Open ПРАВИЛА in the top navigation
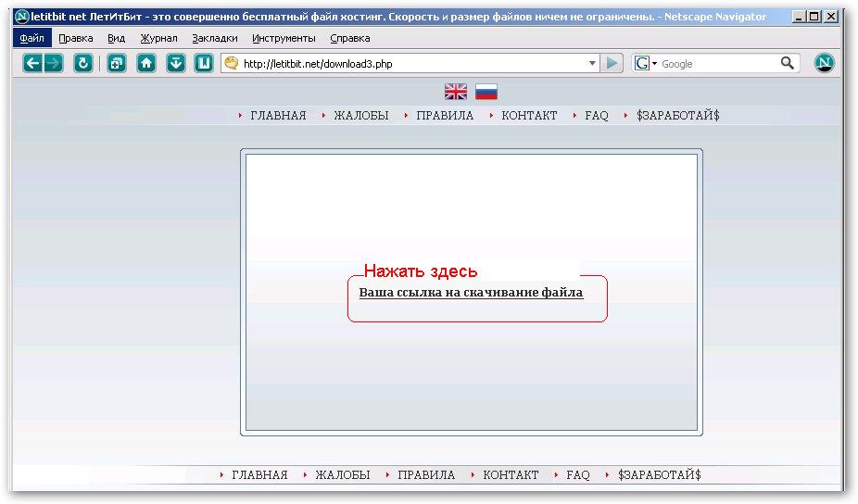 (x=445, y=116)
